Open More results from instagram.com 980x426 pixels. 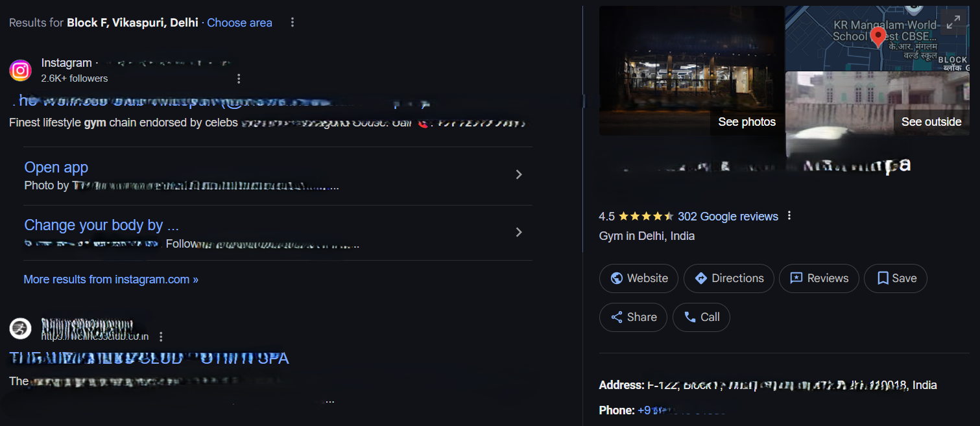(111, 279)
